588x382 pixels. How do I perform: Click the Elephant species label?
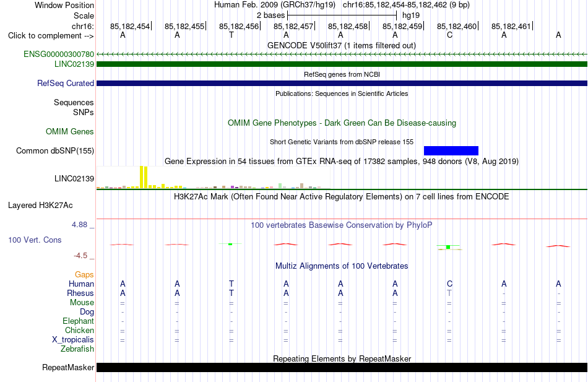(78, 321)
